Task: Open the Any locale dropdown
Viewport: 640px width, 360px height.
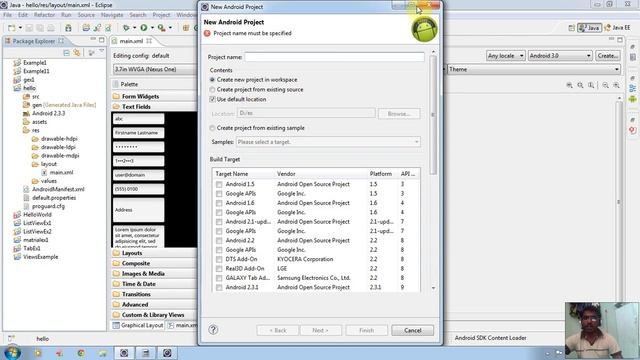Action: [505, 56]
